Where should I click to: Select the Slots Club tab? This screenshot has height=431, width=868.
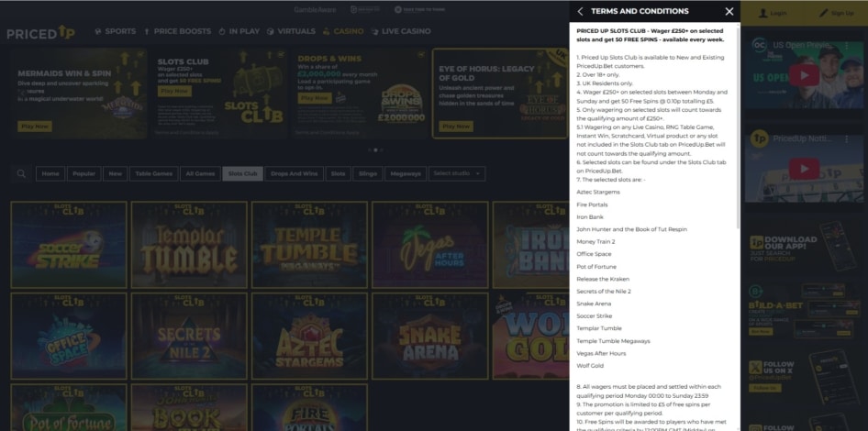243,173
